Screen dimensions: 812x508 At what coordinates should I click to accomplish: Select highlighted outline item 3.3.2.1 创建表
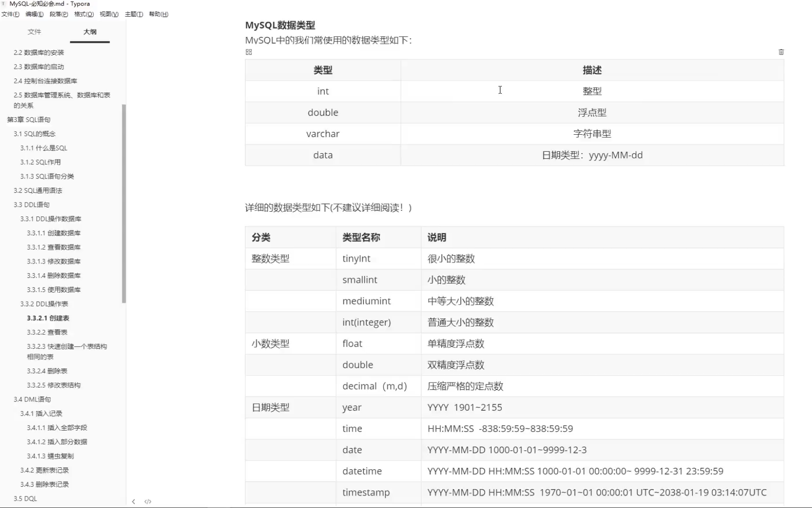coord(48,318)
